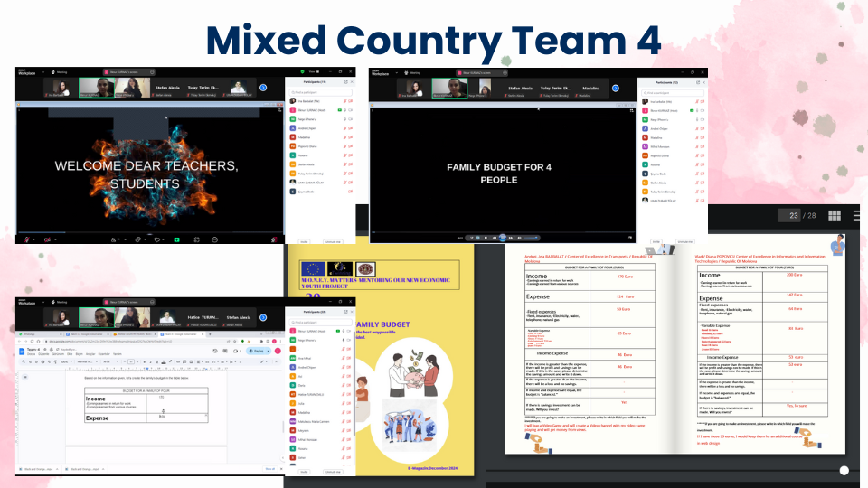Click the blue gallery arrow in top-right Zoom window

coord(617,88)
